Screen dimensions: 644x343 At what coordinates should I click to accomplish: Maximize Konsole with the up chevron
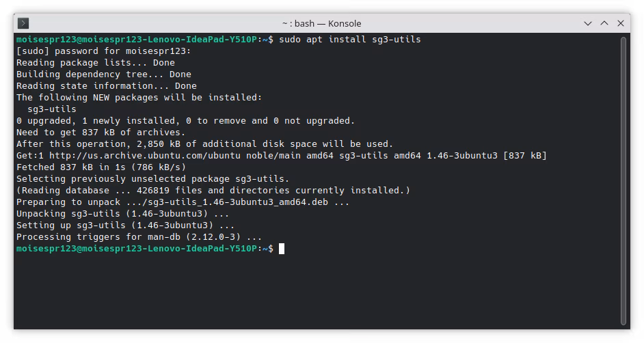click(x=604, y=23)
